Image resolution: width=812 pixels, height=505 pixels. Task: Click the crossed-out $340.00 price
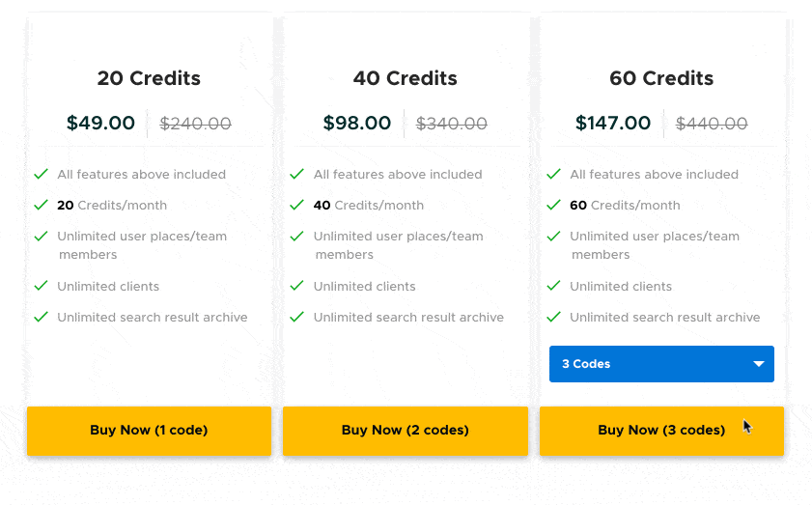pos(452,124)
